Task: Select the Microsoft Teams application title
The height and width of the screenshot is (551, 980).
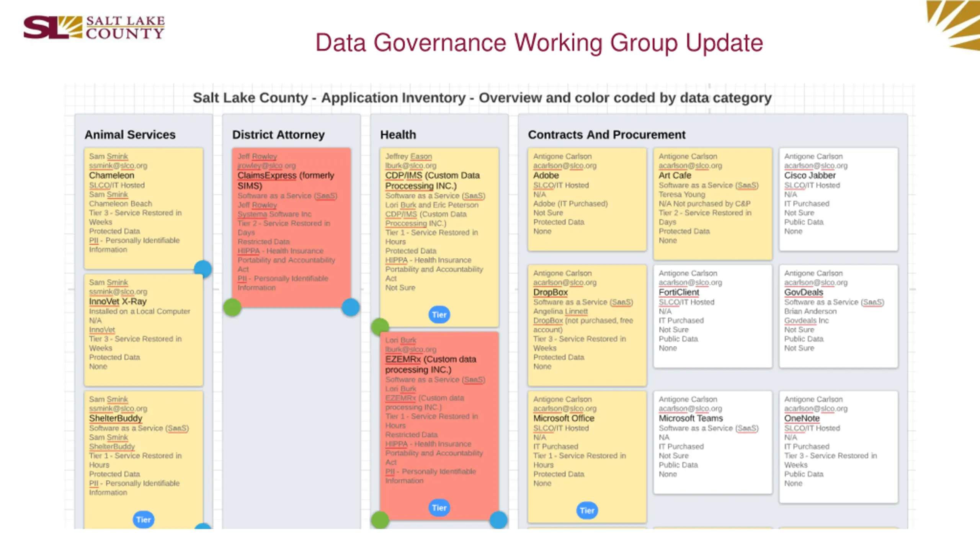Action: pos(691,419)
